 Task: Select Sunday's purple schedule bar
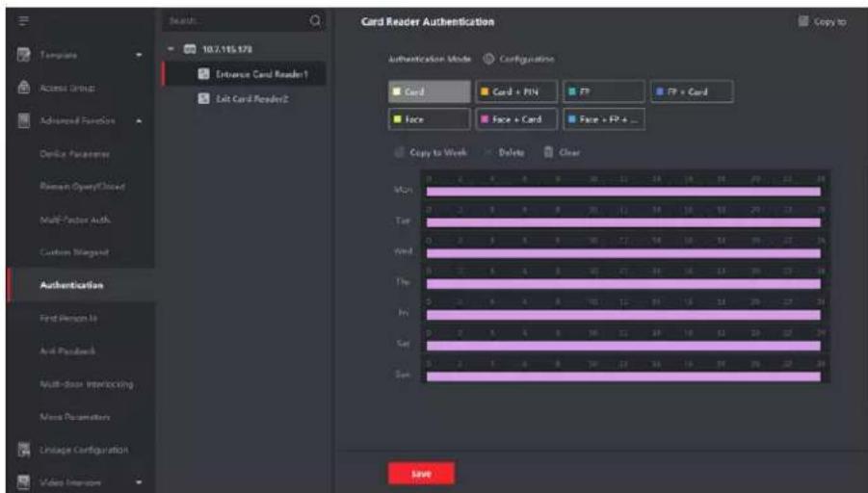(x=623, y=376)
